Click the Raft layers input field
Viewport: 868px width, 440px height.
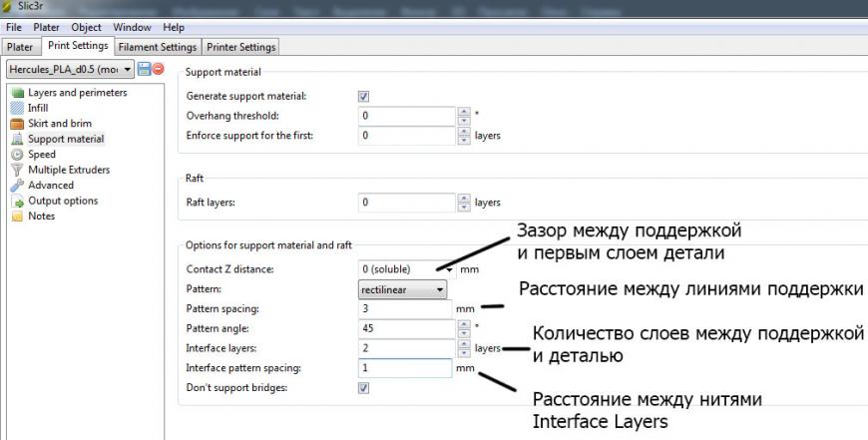click(x=407, y=203)
